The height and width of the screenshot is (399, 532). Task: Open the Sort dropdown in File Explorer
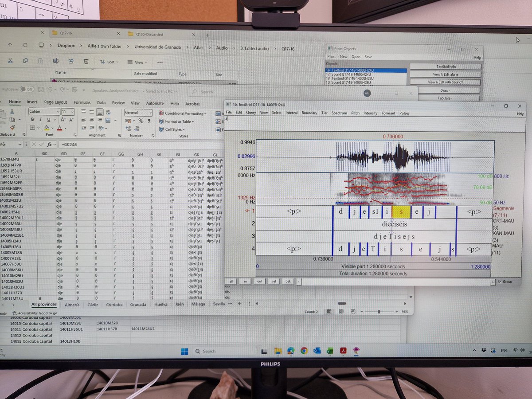(x=110, y=62)
